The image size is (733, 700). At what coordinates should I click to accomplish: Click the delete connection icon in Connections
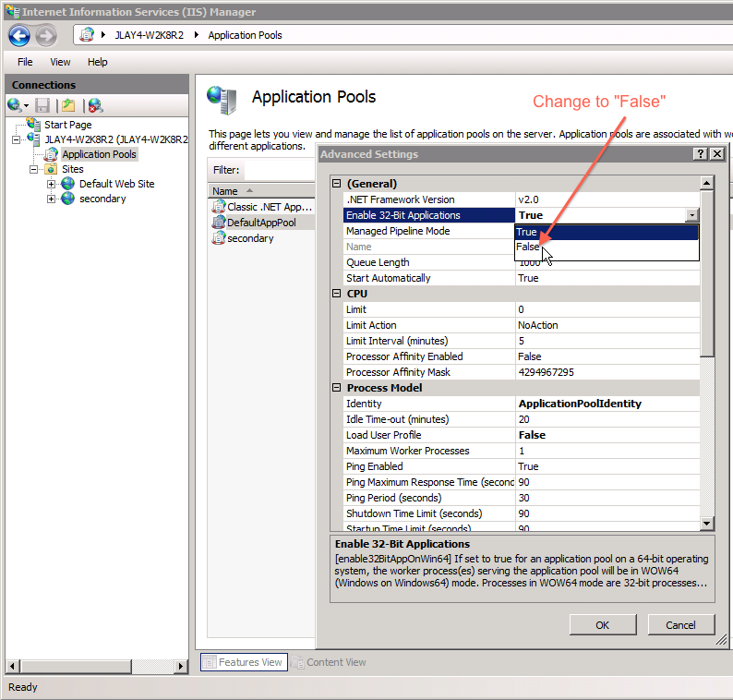pyautogui.click(x=95, y=105)
